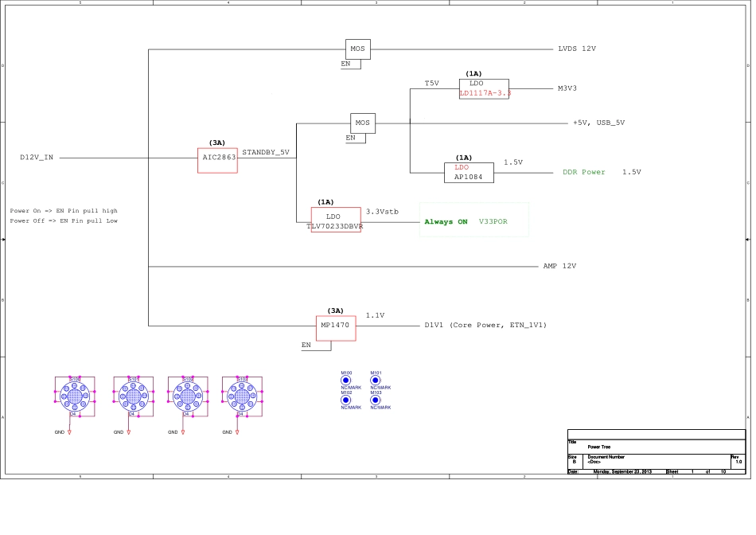Select the M103 fiducial mark symbol
Viewport: 756px width, 535px height.
376,400
